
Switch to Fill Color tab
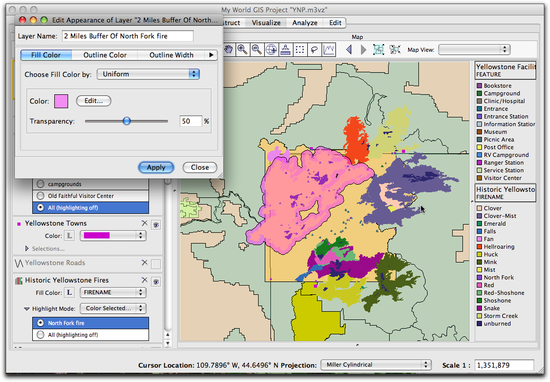(46, 55)
